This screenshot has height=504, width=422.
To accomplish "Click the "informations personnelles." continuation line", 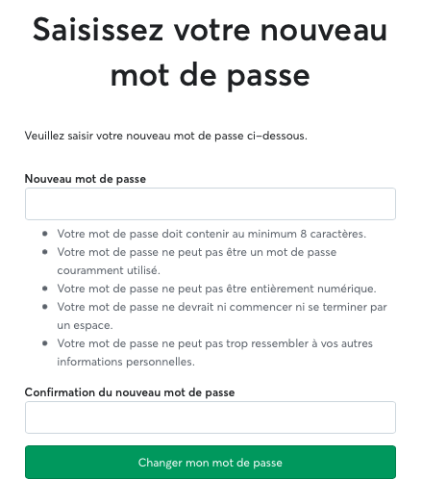I will pos(126,362).
